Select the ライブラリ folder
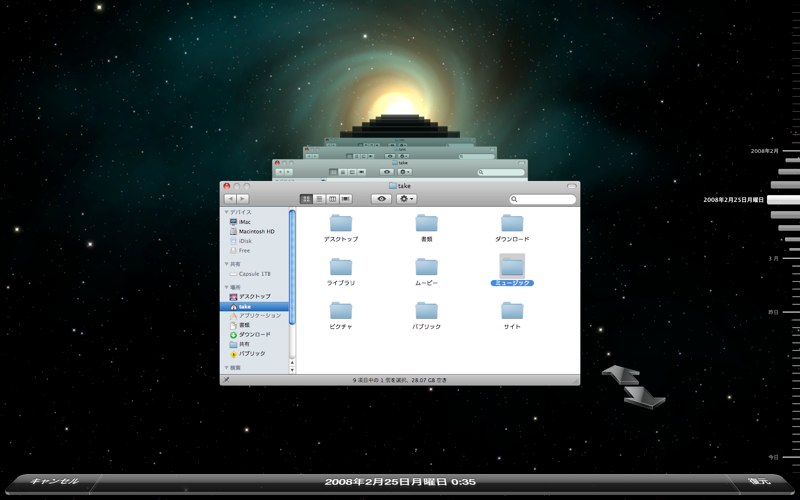The width and height of the screenshot is (800, 500). pos(341,271)
